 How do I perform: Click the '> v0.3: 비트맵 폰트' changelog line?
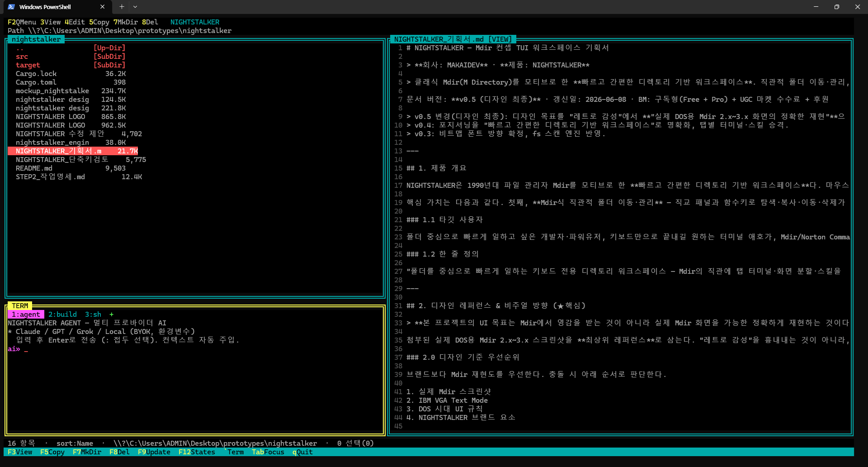point(505,134)
